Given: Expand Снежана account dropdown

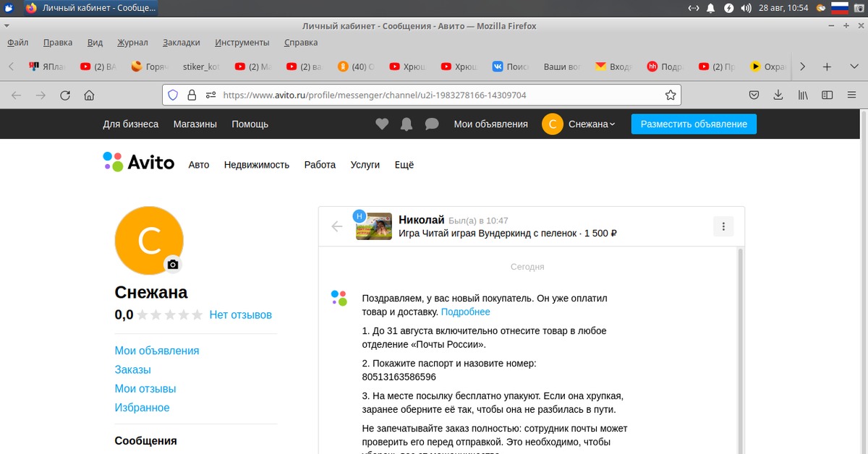Looking at the screenshot, I should pyautogui.click(x=591, y=124).
